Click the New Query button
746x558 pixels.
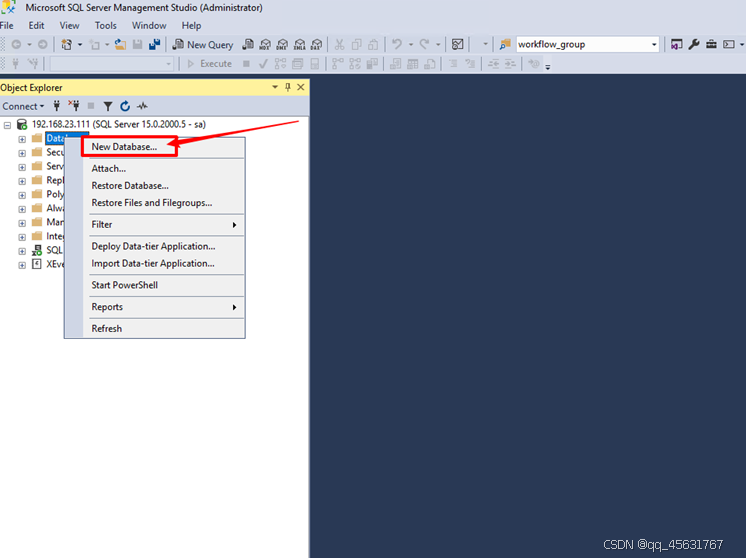(x=203, y=45)
